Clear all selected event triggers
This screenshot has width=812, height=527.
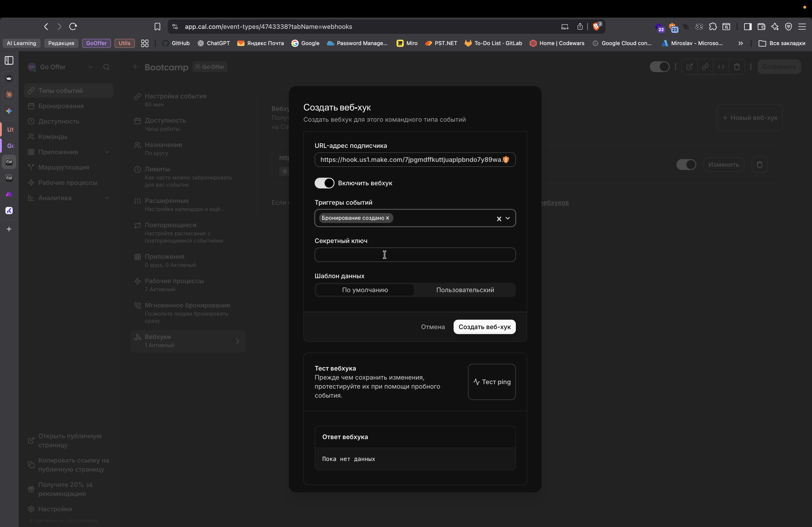coord(499,219)
